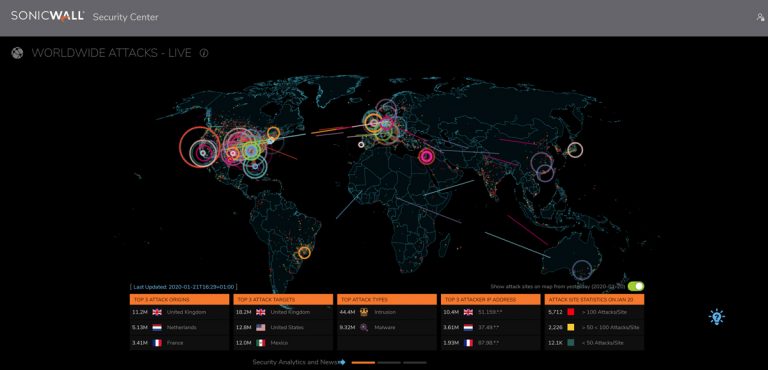Switch to the second news slide indicator
This screenshot has width=768, height=370.
click(x=389, y=363)
